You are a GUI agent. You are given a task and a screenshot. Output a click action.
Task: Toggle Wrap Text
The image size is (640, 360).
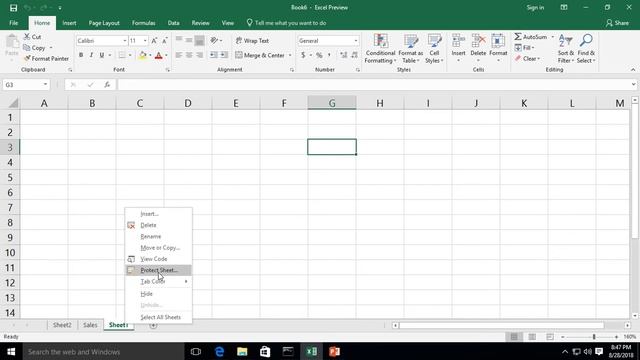[x=252, y=41]
